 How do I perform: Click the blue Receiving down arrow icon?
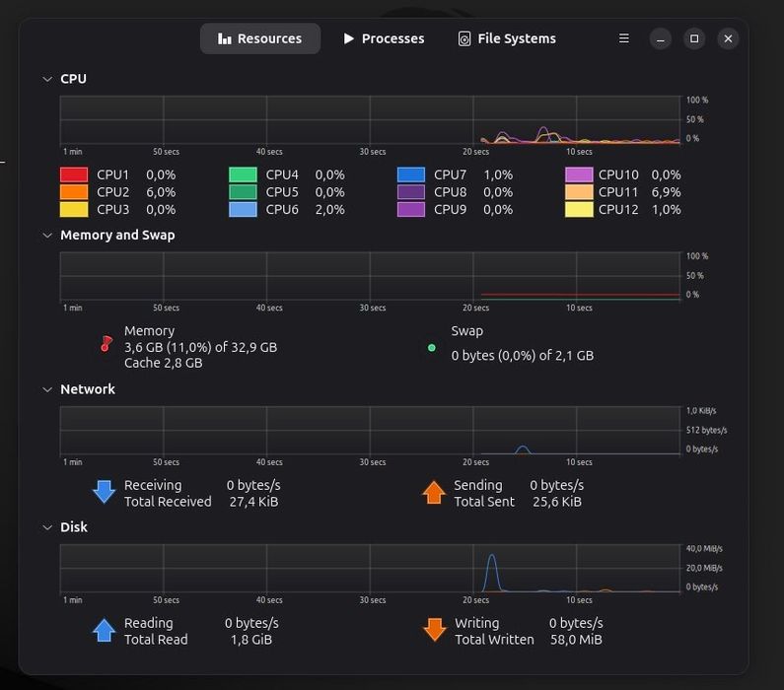104,492
